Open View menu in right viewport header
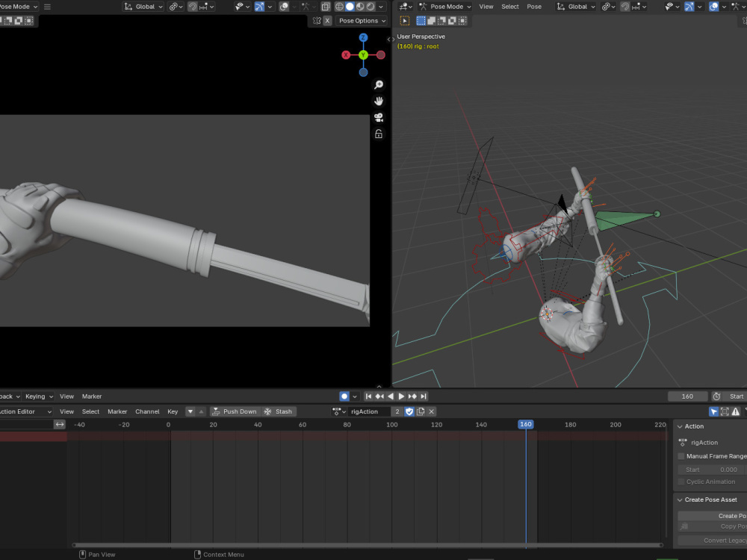747x560 pixels. pyautogui.click(x=486, y=7)
